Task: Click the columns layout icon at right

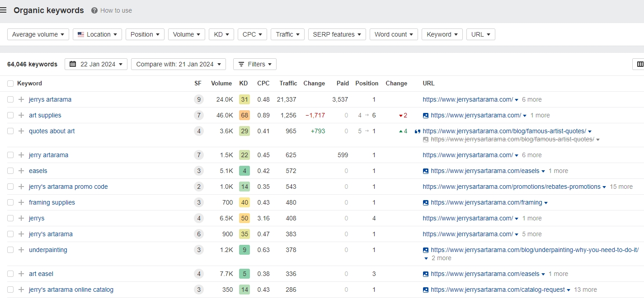Action: (x=640, y=64)
